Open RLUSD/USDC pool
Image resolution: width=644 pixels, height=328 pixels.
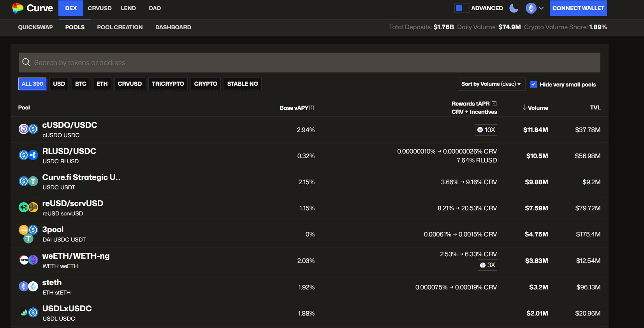69,151
